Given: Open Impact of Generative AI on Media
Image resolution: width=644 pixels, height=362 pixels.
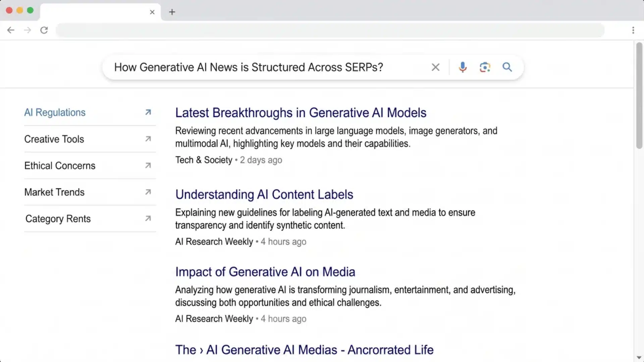Looking at the screenshot, I should pos(265,272).
